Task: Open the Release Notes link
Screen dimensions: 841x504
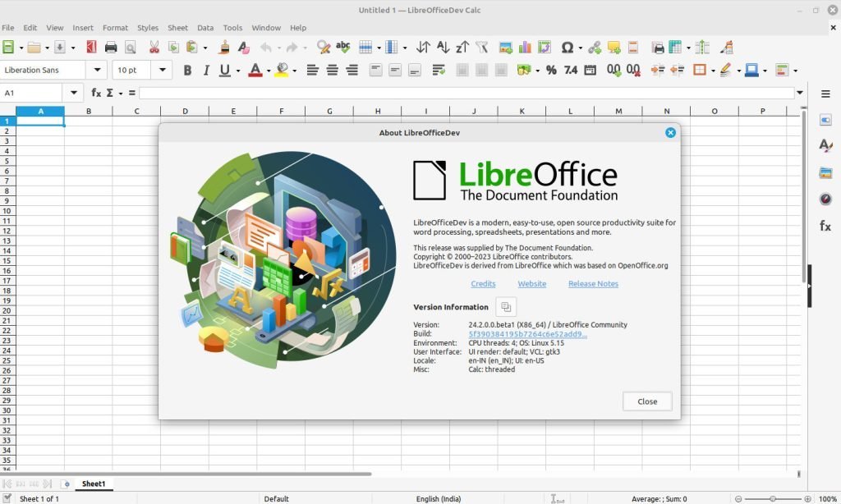Action: (593, 283)
